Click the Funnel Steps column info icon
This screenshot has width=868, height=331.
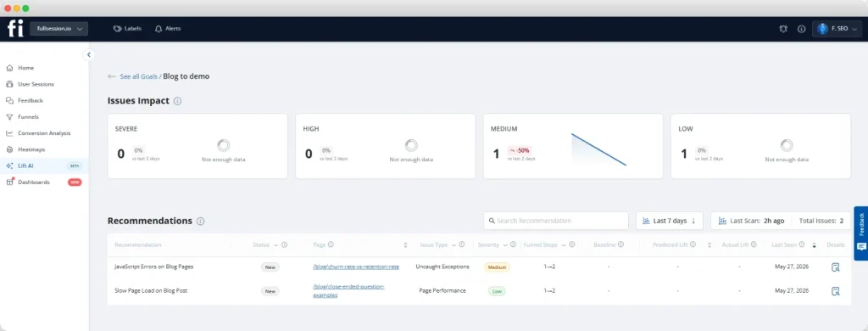tap(572, 244)
